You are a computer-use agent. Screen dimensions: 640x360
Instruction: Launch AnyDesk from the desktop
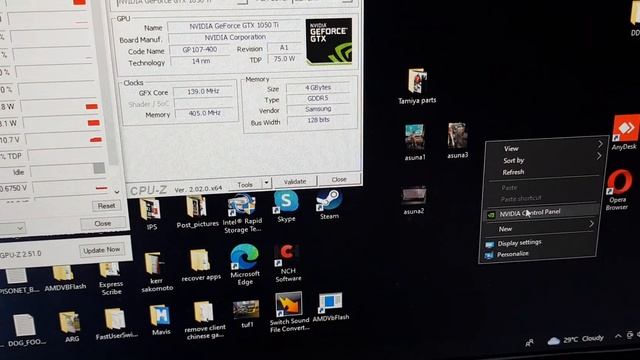point(625,129)
